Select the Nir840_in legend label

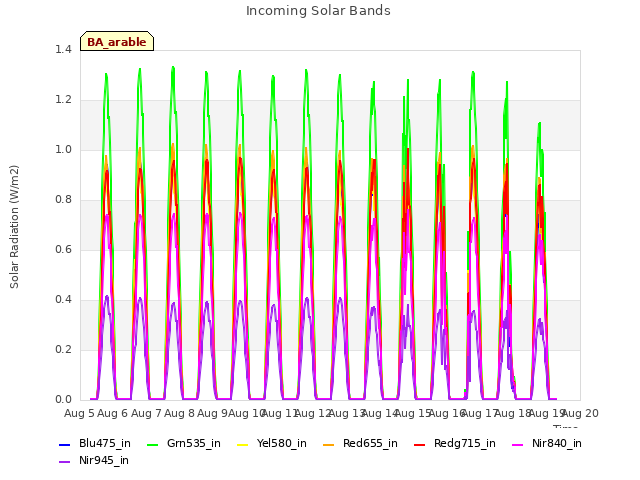coord(557,444)
